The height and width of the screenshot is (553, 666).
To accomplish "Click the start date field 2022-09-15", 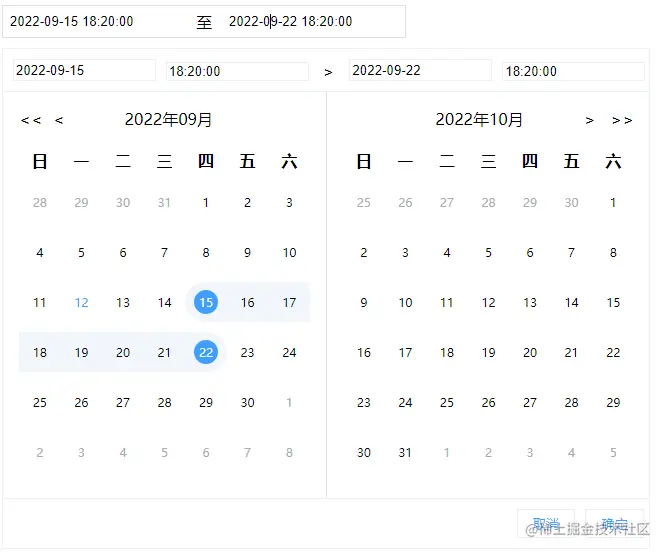I will coord(84,71).
